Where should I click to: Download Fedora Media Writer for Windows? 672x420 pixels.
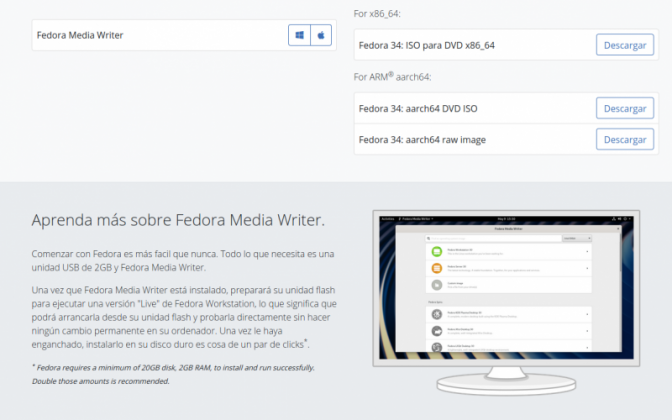coord(299,35)
